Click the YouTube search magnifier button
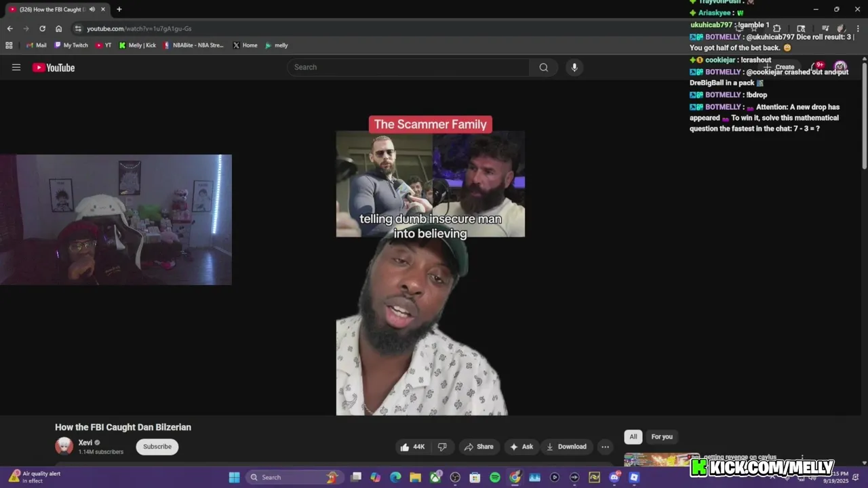Viewport: 868px width, 488px height. (544, 67)
